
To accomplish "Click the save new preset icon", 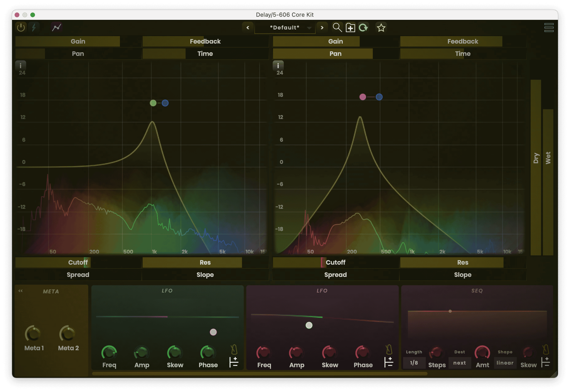I will 350,27.
